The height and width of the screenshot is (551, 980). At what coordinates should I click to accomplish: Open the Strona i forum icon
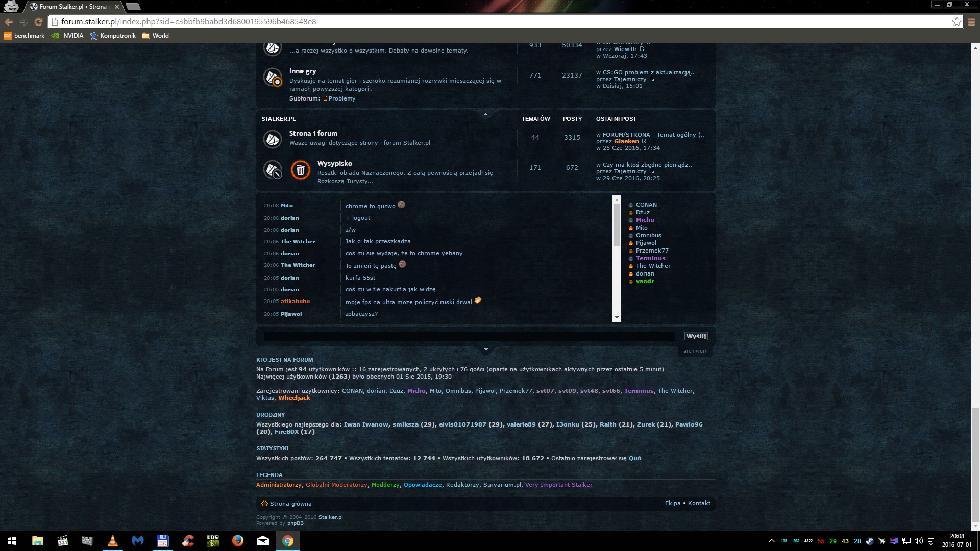(273, 139)
